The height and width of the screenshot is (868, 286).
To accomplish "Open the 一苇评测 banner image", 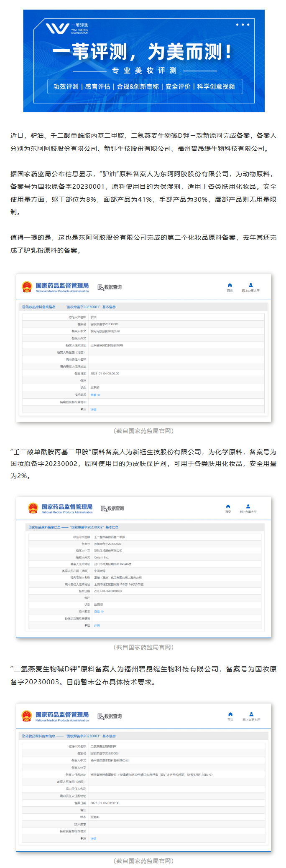I will pos(144,61).
